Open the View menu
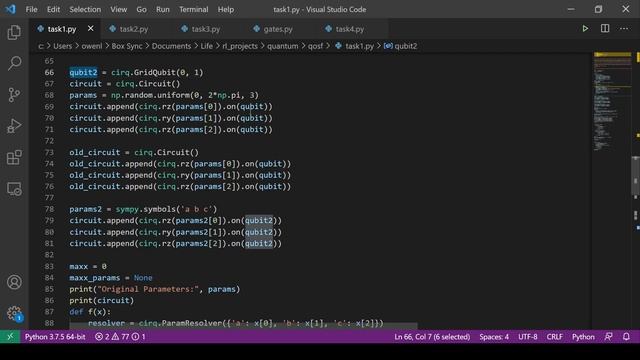 (x=118, y=9)
